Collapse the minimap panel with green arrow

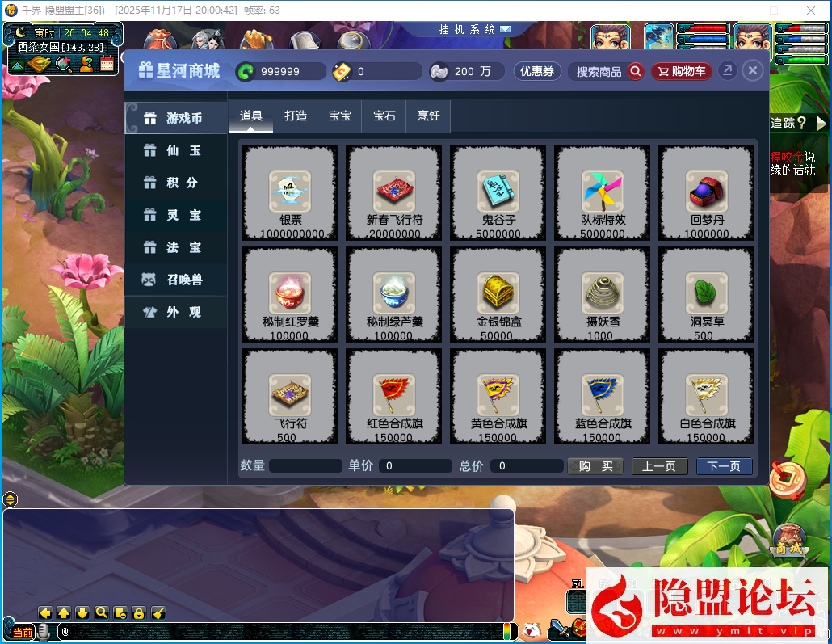(18, 65)
